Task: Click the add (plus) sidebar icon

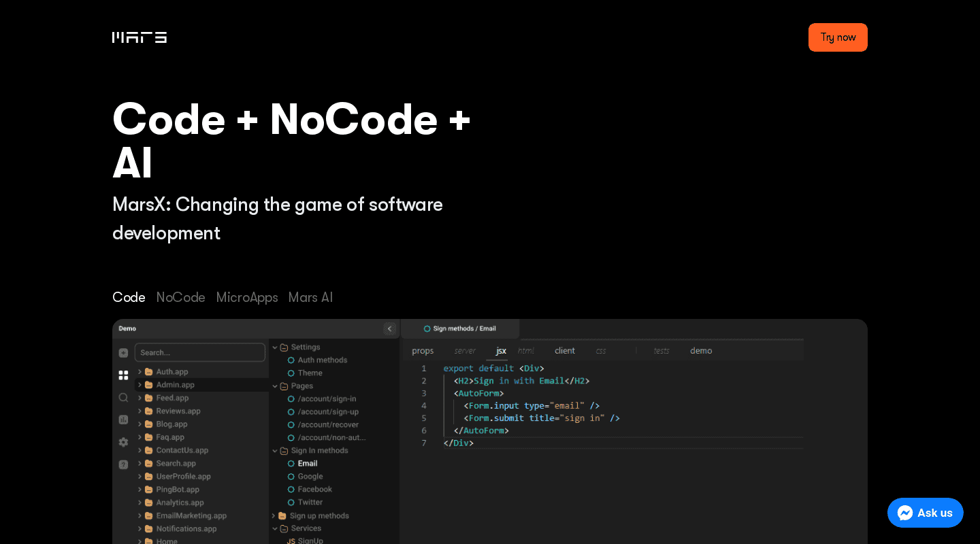Action: (x=123, y=353)
